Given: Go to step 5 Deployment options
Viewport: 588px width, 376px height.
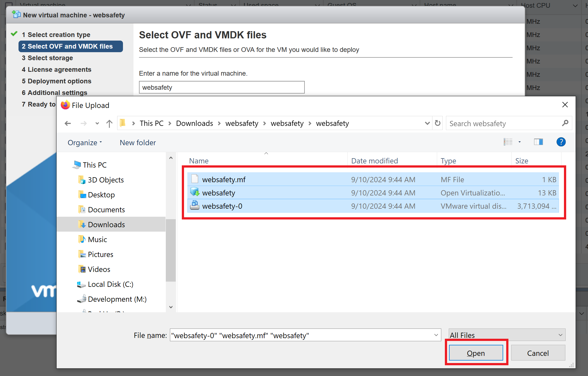Looking at the screenshot, I should [56, 81].
